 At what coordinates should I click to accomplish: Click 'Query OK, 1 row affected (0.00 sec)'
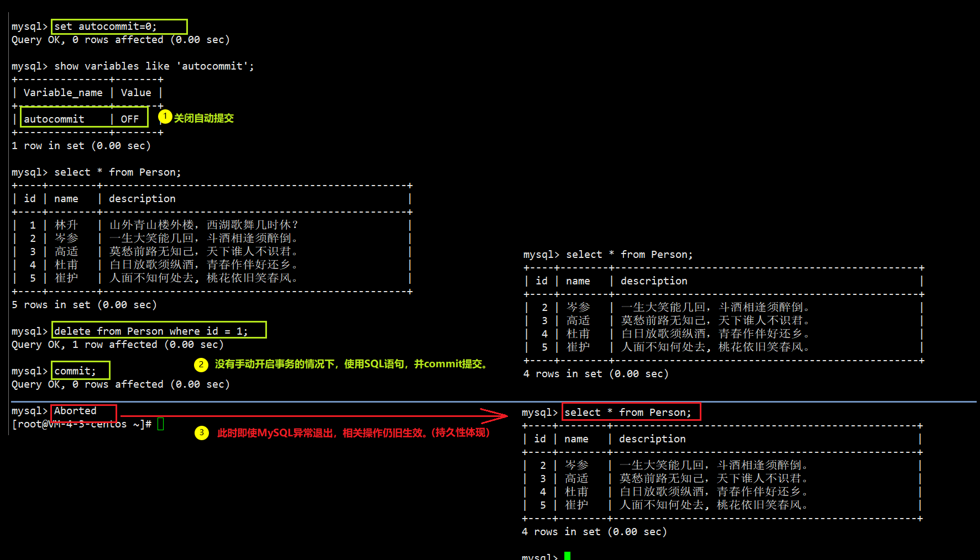click(118, 345)
